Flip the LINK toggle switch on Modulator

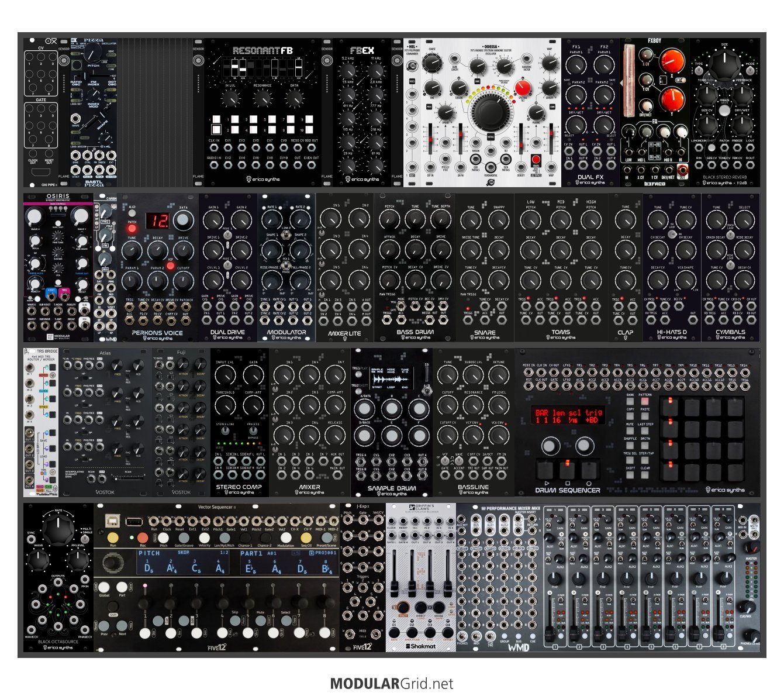click(x=286, y=234)
